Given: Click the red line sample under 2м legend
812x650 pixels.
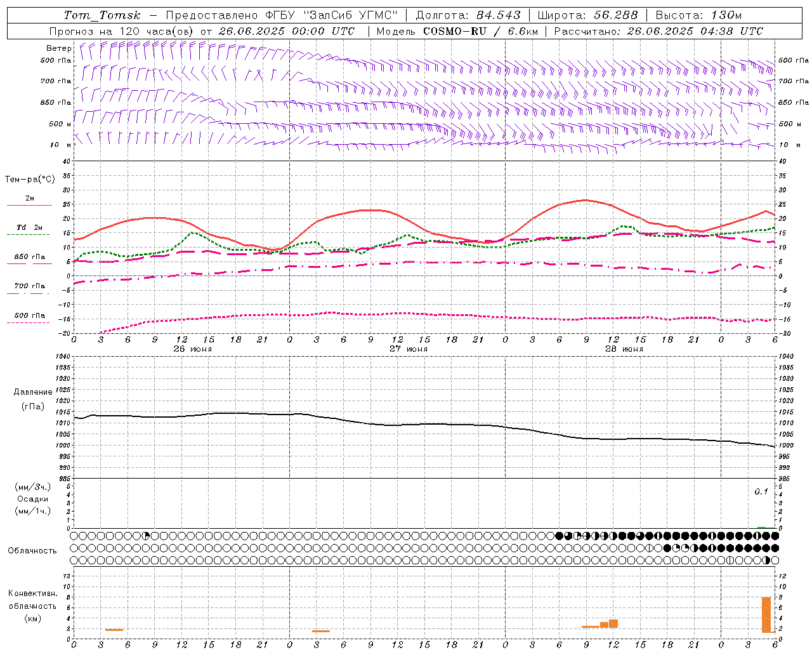Looking at the screenshot, I should coord(29,206).
